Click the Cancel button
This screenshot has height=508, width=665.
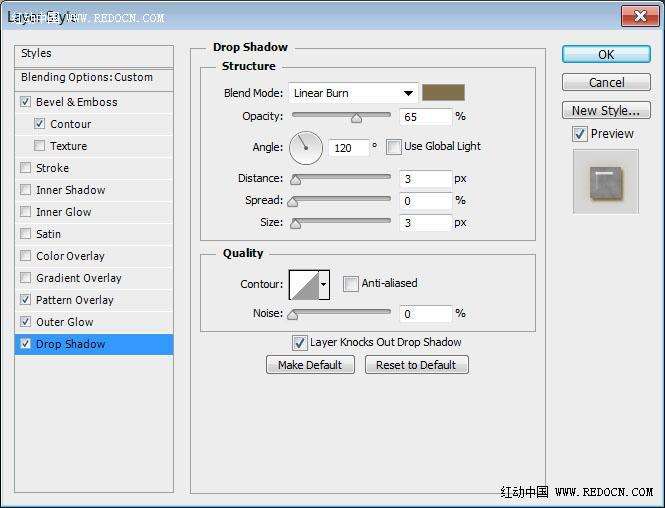click(606, 82)
